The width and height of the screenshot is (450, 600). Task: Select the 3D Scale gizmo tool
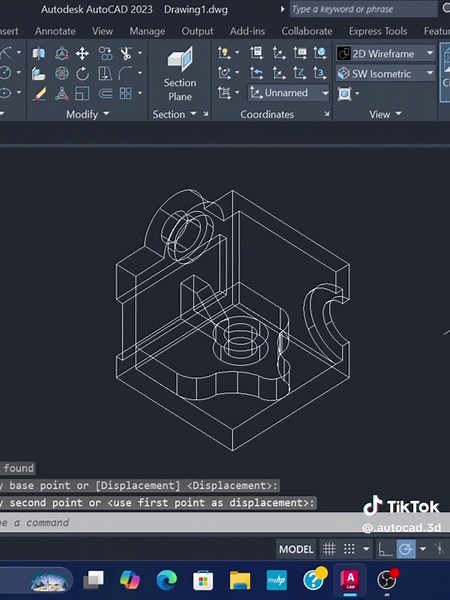62,93
